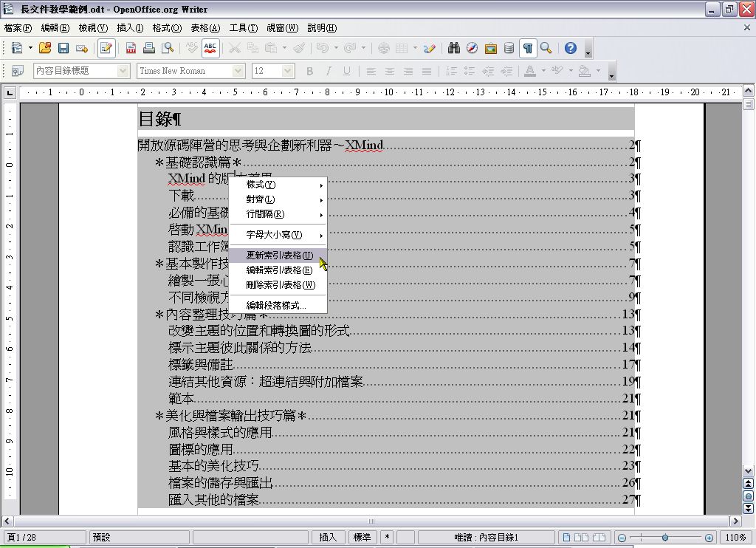
Task: Open the 工具 menu
Action: point(244,28)
